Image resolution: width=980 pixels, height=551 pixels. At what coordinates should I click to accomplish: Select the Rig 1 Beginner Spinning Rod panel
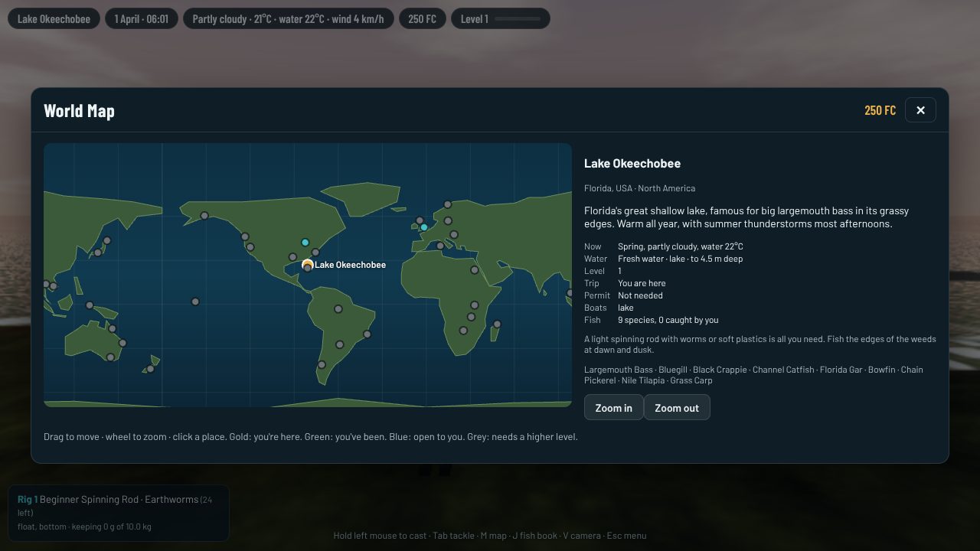(x=119, y=513)
